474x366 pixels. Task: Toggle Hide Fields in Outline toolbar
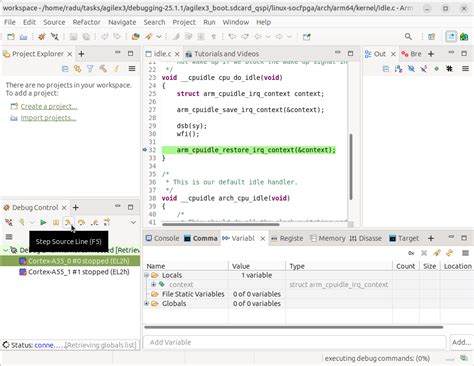(411, 69)
